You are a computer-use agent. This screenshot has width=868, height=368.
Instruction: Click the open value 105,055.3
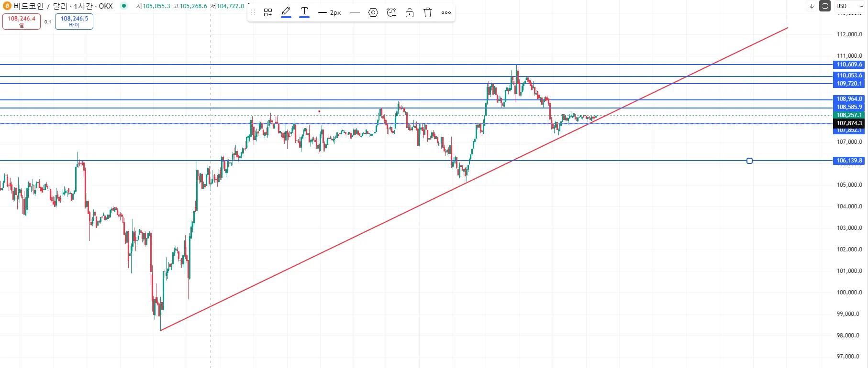156,6
